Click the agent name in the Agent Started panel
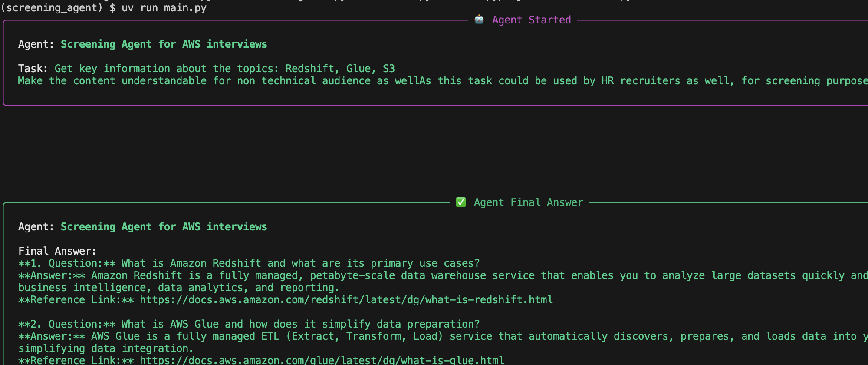Viewport: 868px width, 365px height. coord(164,44)
